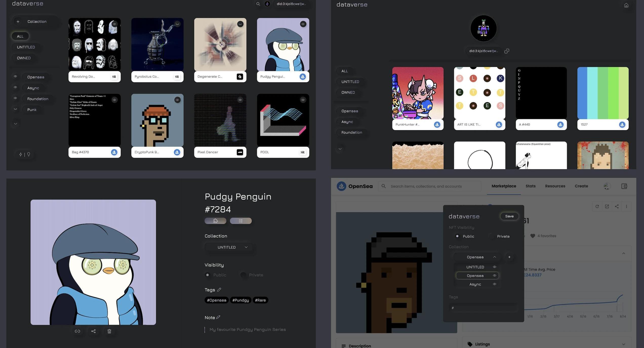
Task: Switch to the OpenSea Stats tab
Action: [530, 186]
